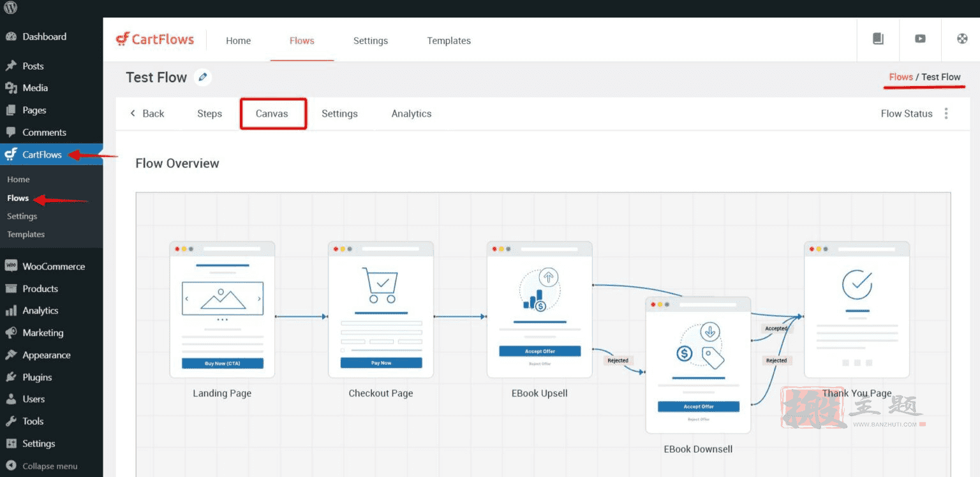Open WooCommerce in the admin sidebar
The height and width of the screenshot is (477, 980).
pyautogui.click(x=54, y=267)
